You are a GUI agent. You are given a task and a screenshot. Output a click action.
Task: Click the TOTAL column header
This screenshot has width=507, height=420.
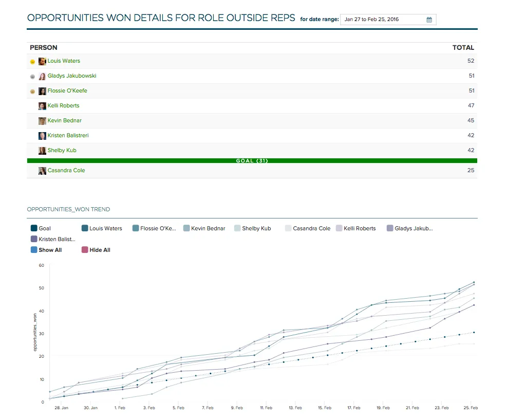click(463, 48)
